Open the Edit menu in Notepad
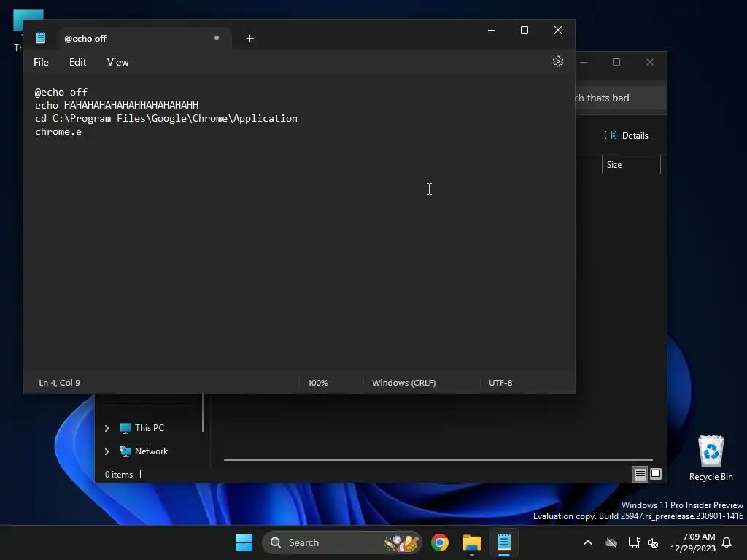The image size is (747, 560). point(77,63)
